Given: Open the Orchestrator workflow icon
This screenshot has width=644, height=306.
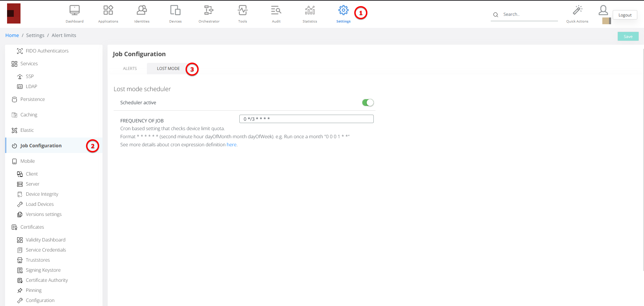Looking at the screenshot, I should tap(209, 10).
